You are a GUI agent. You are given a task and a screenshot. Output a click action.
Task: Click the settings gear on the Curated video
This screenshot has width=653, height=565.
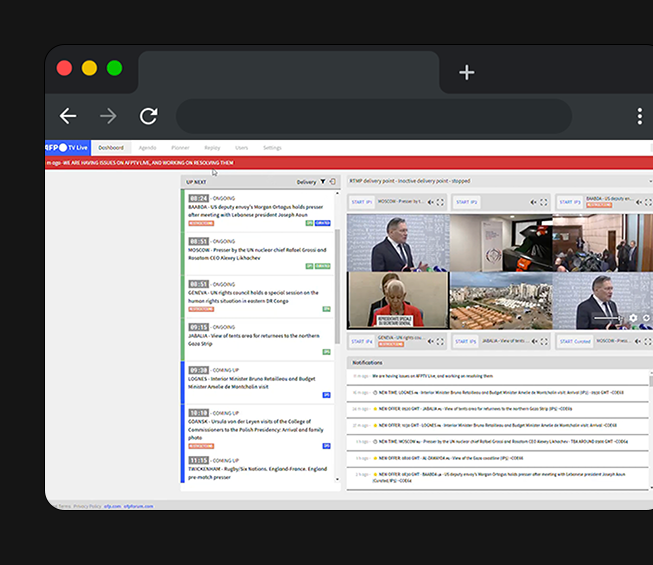coord(633,318)
